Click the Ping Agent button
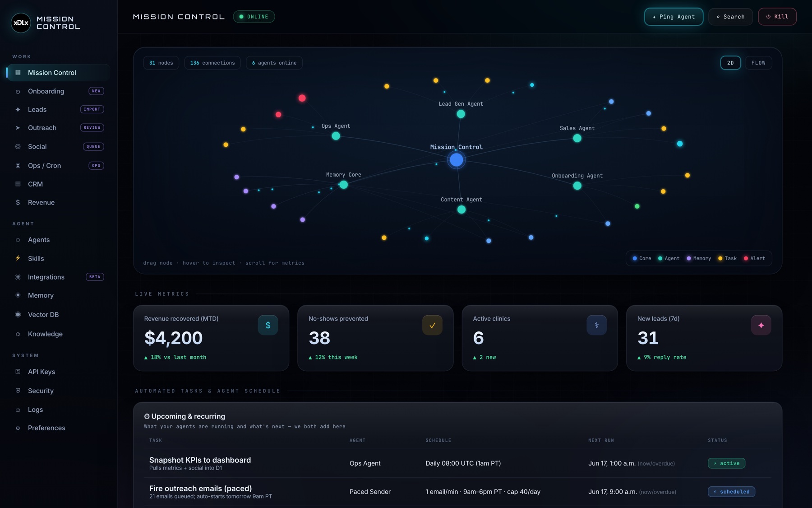The height and width of the screenshot is (508, 812). pyautogui.click(x=674, y=17)
